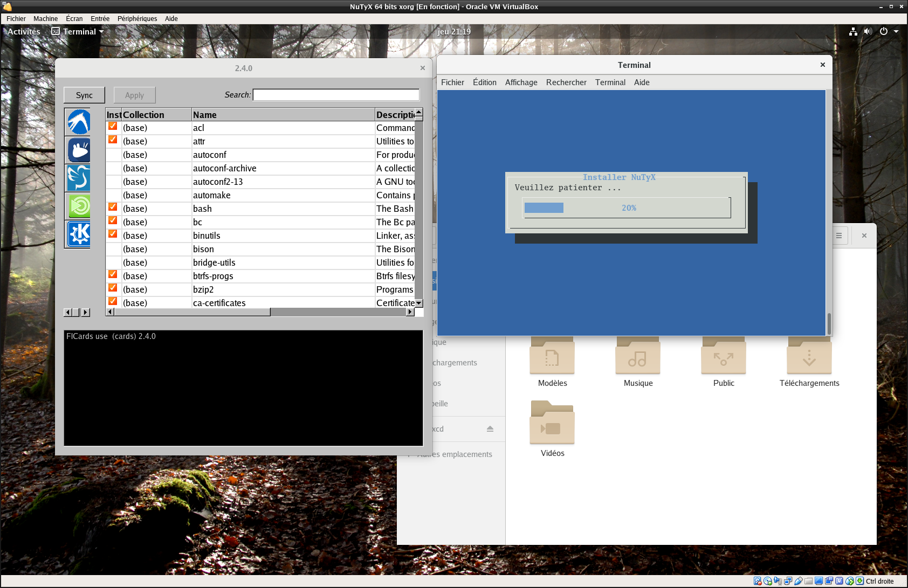Uncheck the attr package checkbox
The image size is (908, 588).
tap(113, 140)
